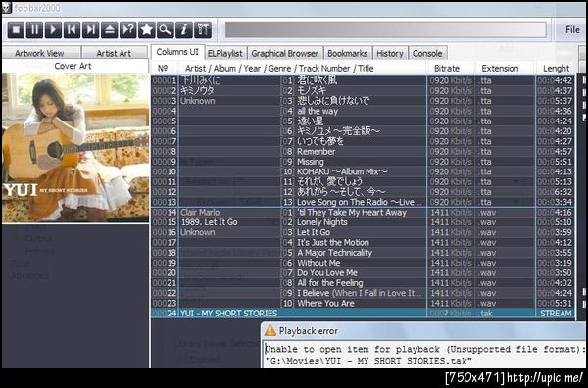The width and height of the screenshot is (588, 388).
Task: Click the Playback error warning icon
Action: [x=270, y=331]
